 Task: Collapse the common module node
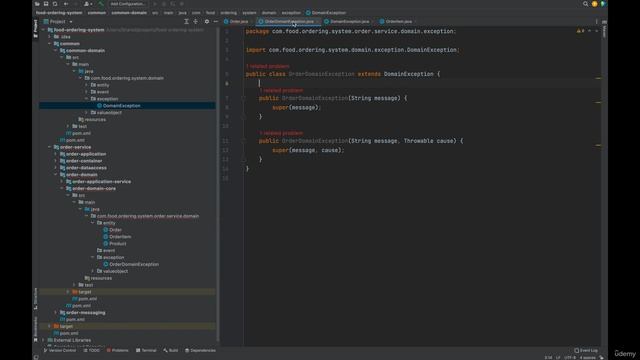49,44
